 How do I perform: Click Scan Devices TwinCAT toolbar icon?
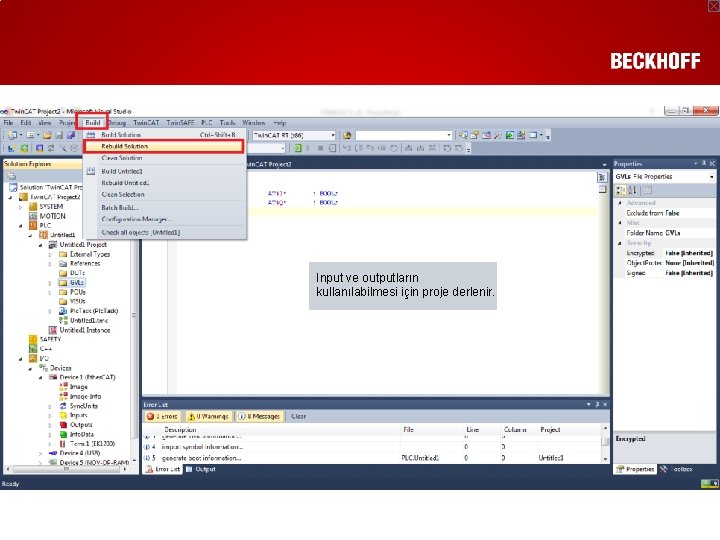click(62, 148)
